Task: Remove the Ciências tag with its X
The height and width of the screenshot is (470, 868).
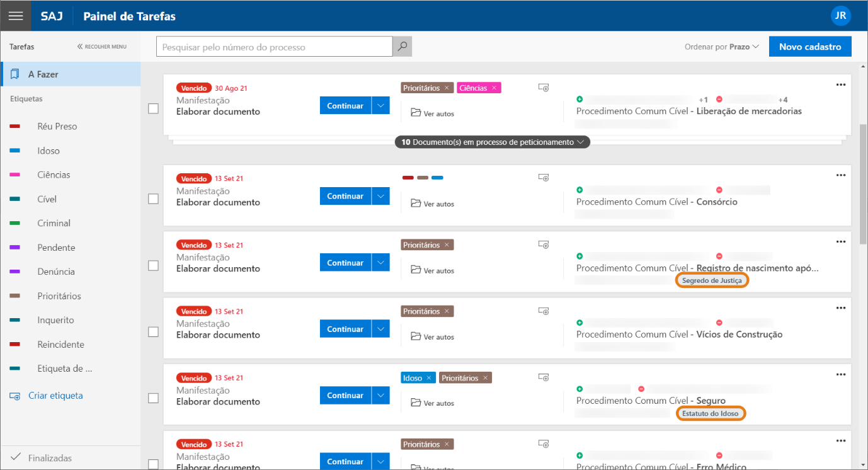Action: click(494, 88)
